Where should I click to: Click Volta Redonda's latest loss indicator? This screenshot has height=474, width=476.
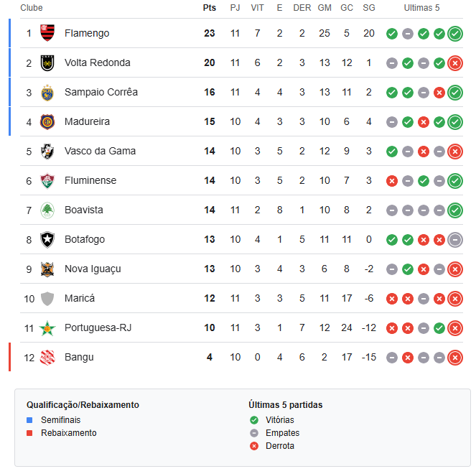click(455, 63)
